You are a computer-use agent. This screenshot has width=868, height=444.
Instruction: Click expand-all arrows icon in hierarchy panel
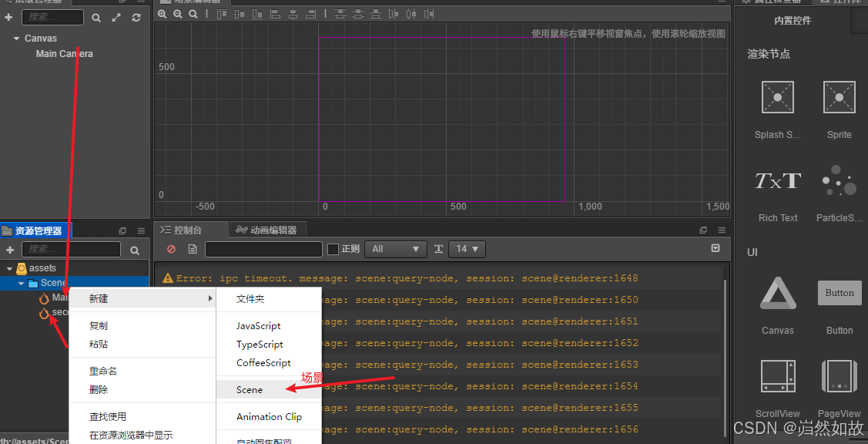(116, 18)
